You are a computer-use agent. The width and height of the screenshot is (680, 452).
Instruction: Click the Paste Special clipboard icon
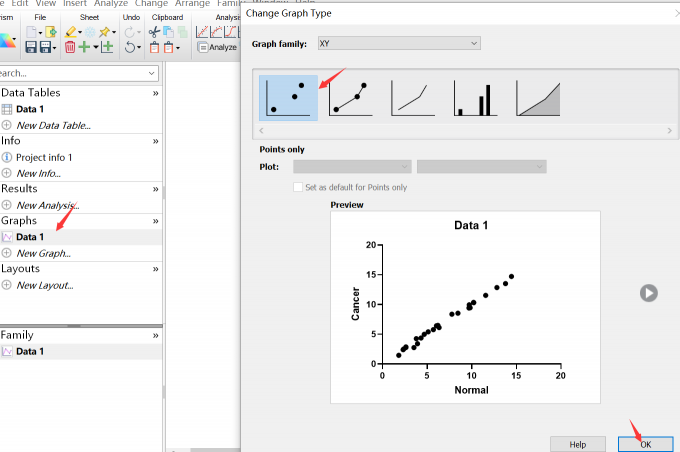tap(168, 47)
